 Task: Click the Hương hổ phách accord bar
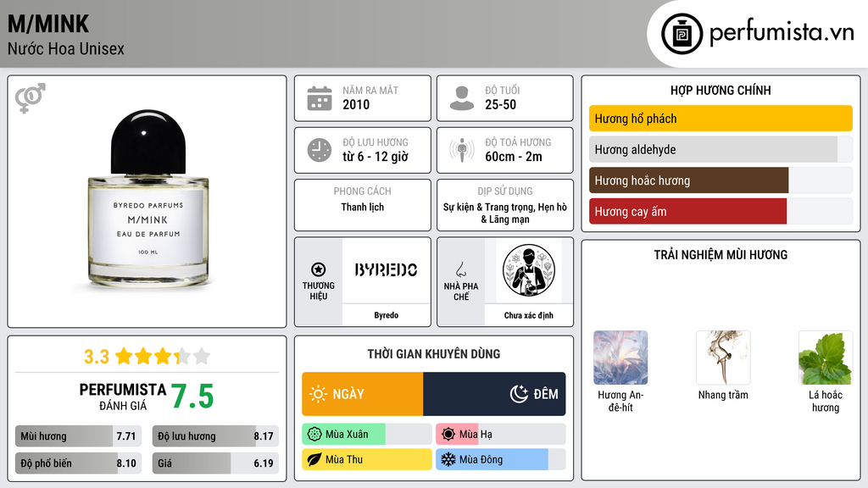pyautogui.click(x=721, y=119)
